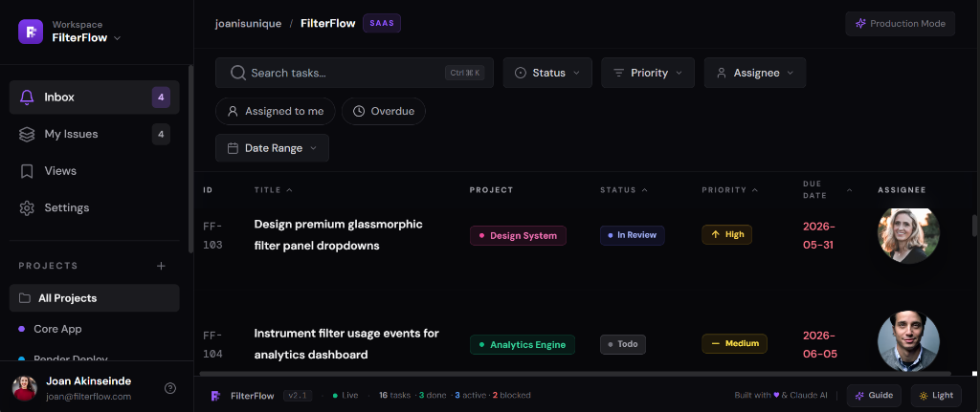Image resolution: width=980 pixels, height=412 pixels.
Task: Click due date 2026-05-31
Action: coord(819,235)
